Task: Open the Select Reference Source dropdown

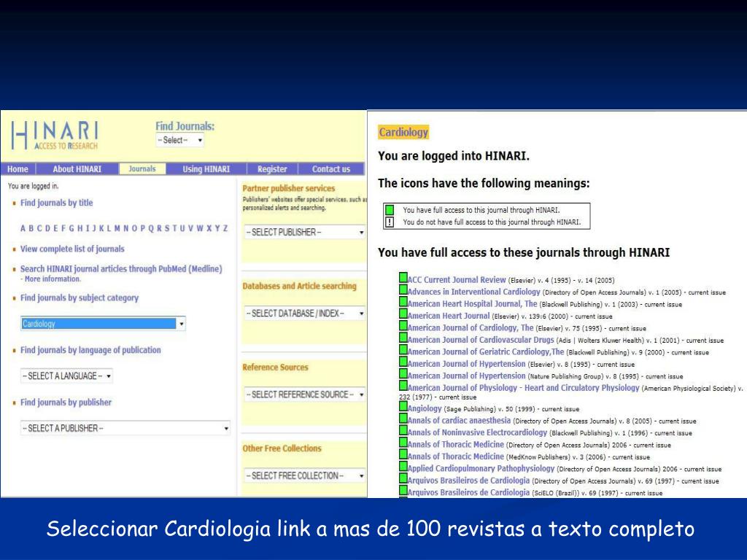Action: [x=304, y=394]
